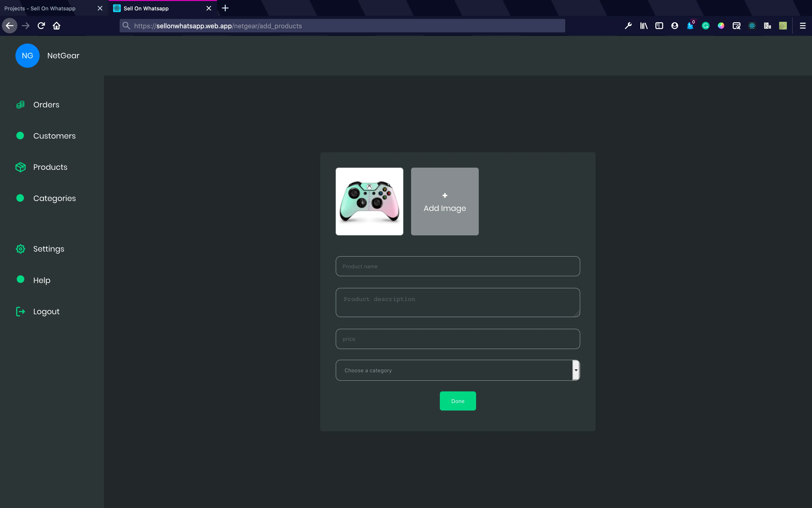Click the green dot beside Help
Image resolution: width=812 pixels, height=508 pixels.
point(21,279)
